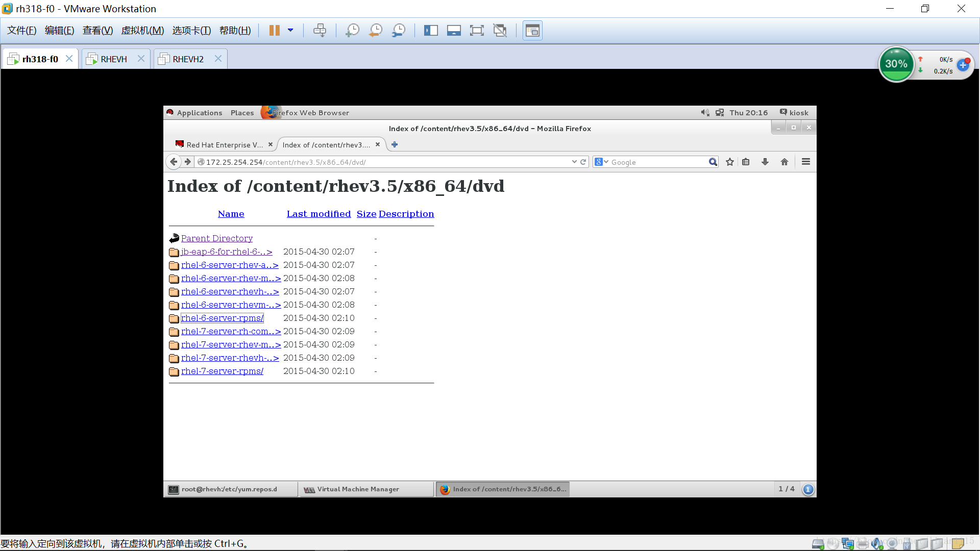Open the 文件(F) menu
The image size is (980, 551).
(22, 31)
